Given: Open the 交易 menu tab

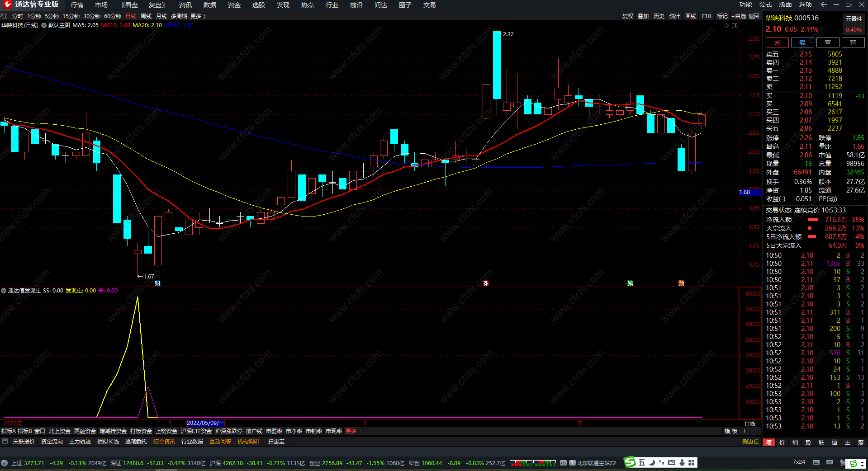Looking at the screenshot, I should click(x=430, y=5).
